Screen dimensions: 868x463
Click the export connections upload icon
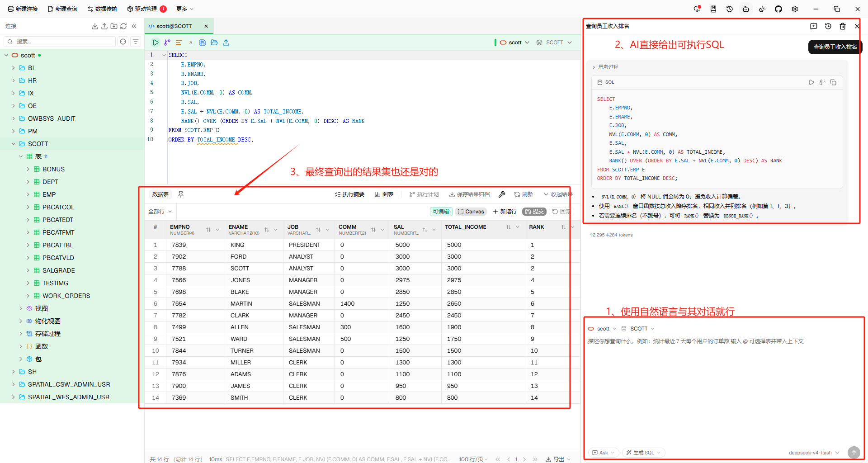[104, 26]
